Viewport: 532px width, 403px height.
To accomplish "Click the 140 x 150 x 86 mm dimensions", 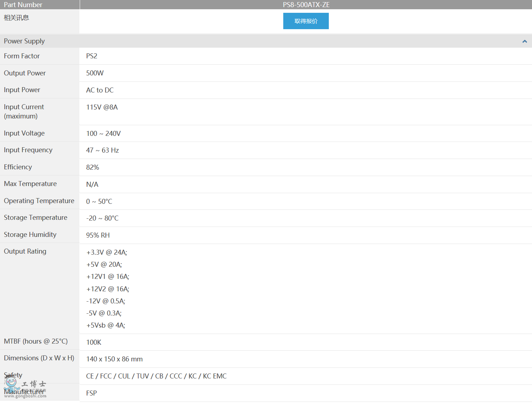I will pyautogui.click(x=114, y=359).
